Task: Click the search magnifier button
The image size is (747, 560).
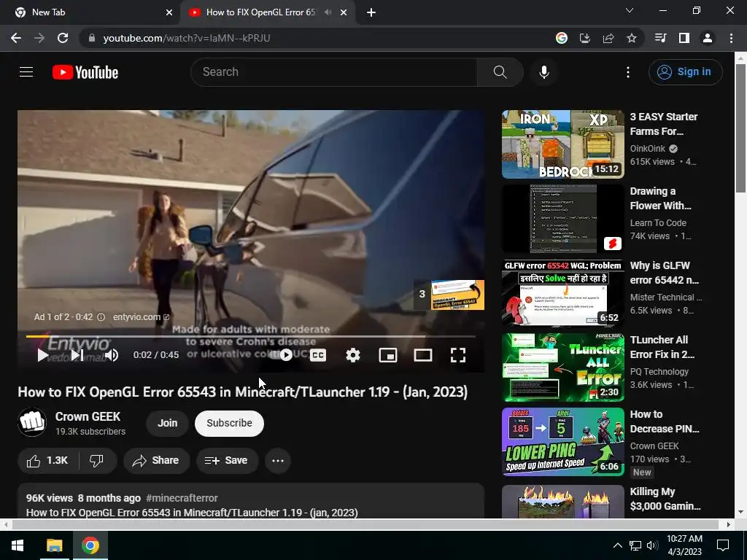Action: (x=500, y=72)
